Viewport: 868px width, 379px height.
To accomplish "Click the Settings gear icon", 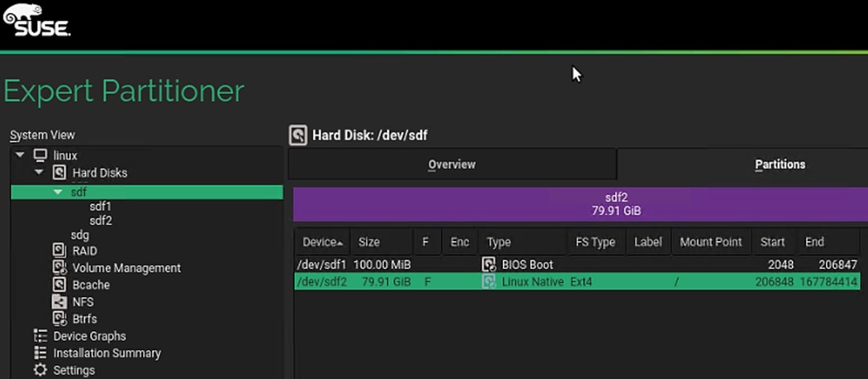I will pyautogui.click(x=40, y=370).
